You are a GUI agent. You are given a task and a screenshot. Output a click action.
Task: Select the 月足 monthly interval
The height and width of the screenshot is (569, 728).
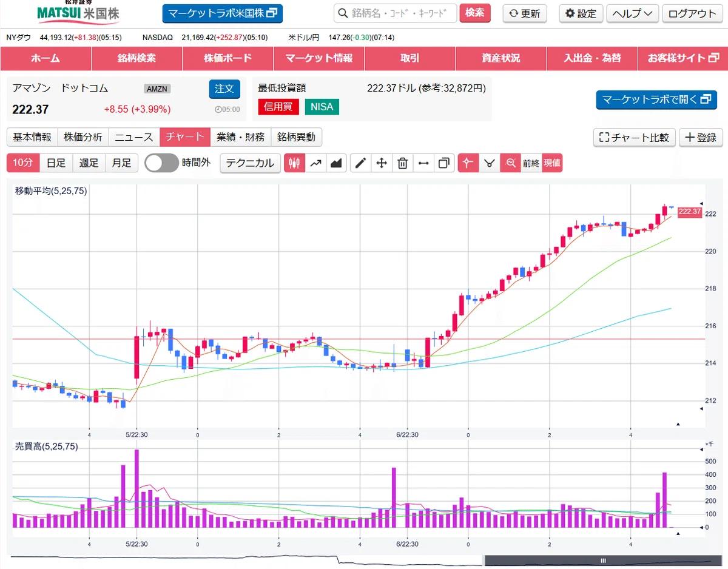pyautogui.click(x=122, y=163)
